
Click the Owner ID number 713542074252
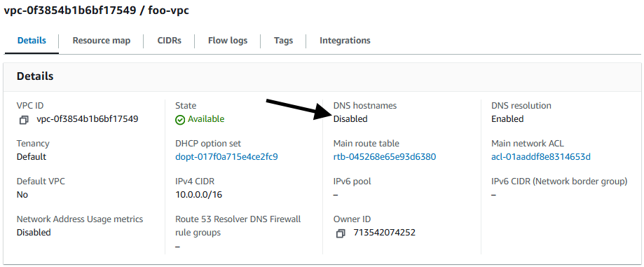tap(385, 233)
